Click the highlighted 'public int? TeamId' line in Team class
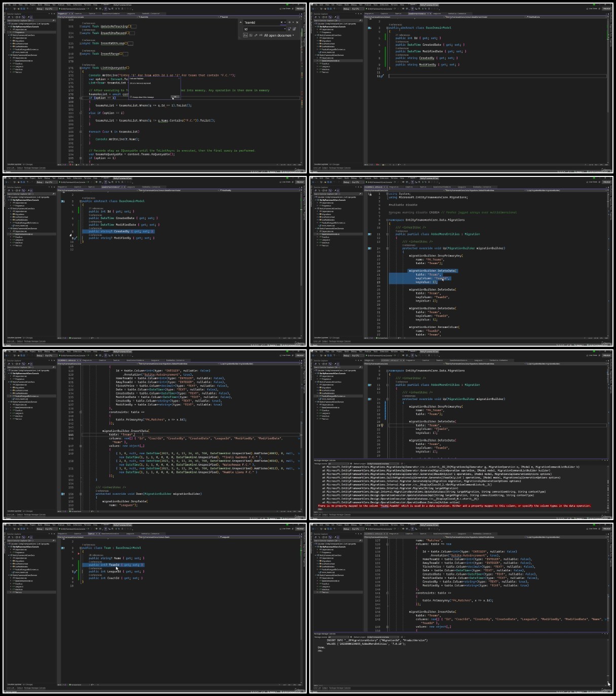The height and width of the screenshot is (696, 616). click(x=113, y=565)
